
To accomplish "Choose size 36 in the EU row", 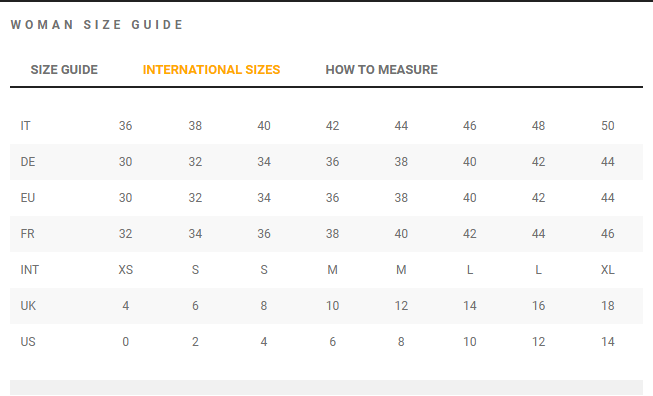I will coord(332,198).
